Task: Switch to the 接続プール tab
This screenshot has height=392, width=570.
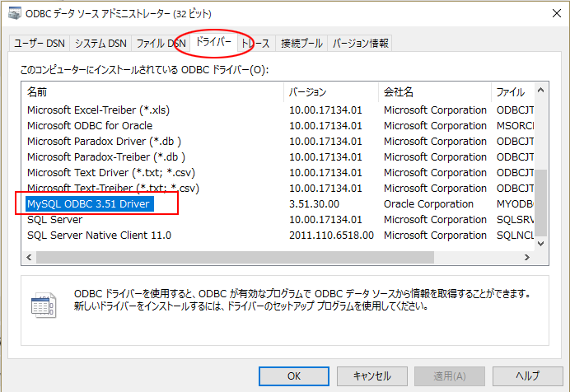Action: pos(301,44)
